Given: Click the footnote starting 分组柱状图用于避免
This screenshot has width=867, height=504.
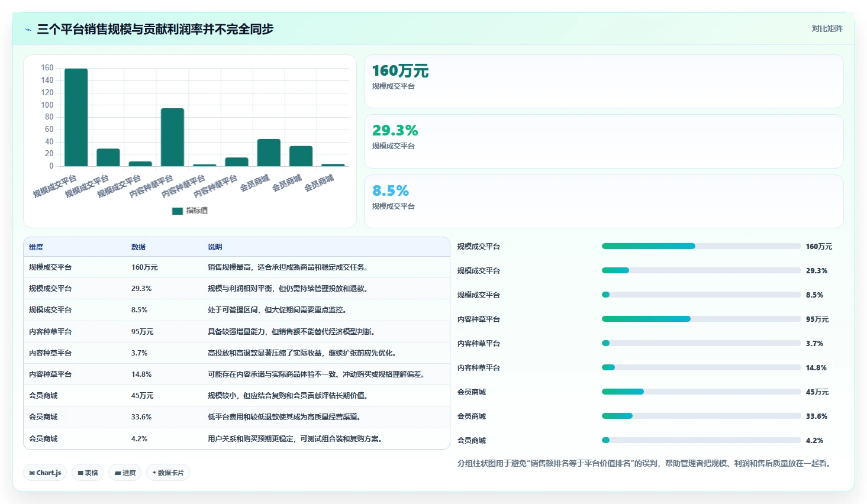Looking at the screenshot, I should (x=645, y=463).
